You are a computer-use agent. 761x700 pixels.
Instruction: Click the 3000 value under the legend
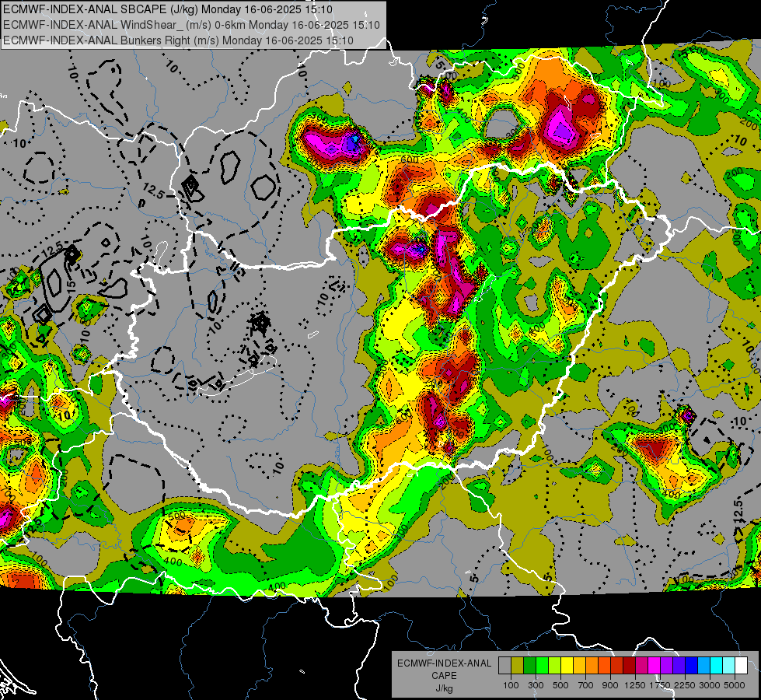click(x=710, y=685)
